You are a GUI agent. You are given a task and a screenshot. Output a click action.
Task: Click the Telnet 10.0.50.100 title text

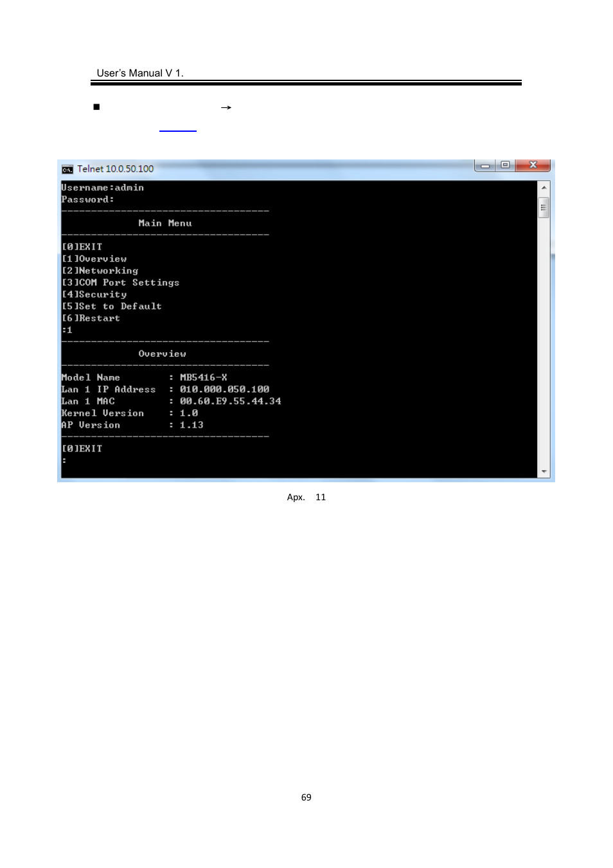click(116, 169)
